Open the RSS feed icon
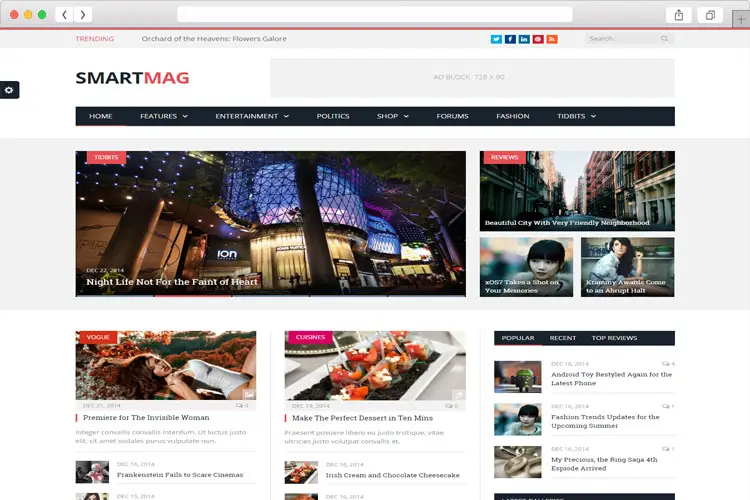 click(551, 39)
